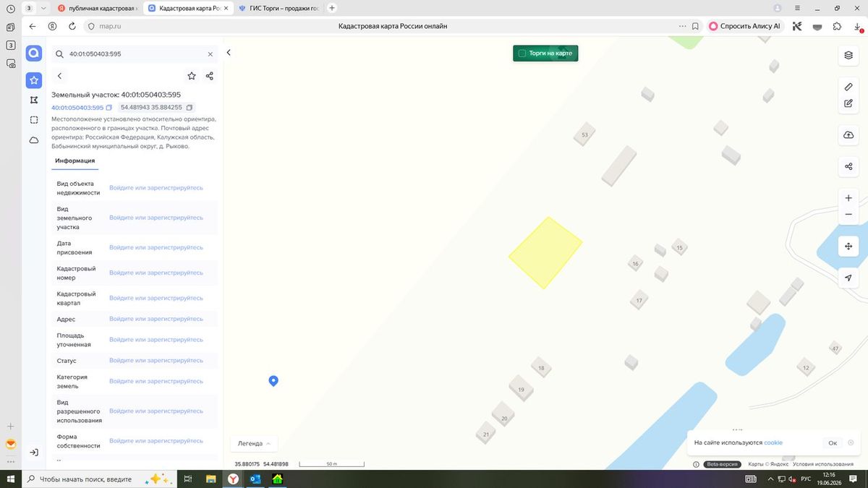This screenshot has width=868, height=488.
Task: Expand the browser tab group dropdown
Action: point(43,7)
